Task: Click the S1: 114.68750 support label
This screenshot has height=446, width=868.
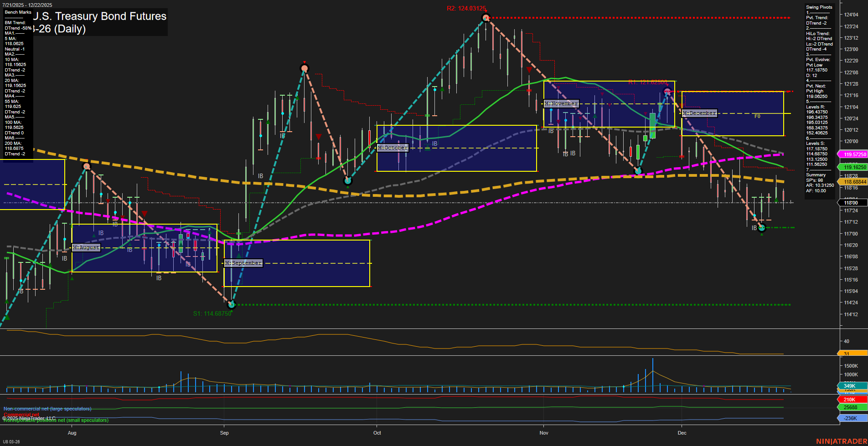Action: click(213, 313)
